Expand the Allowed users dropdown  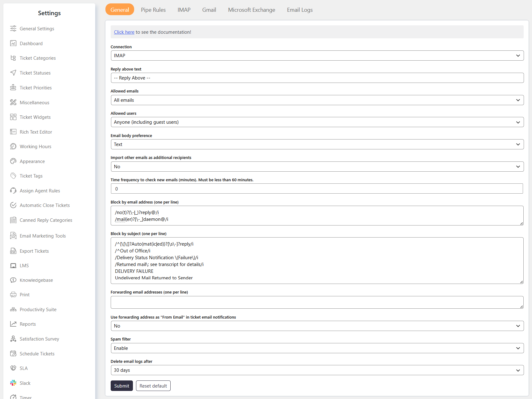click(317, 122)
